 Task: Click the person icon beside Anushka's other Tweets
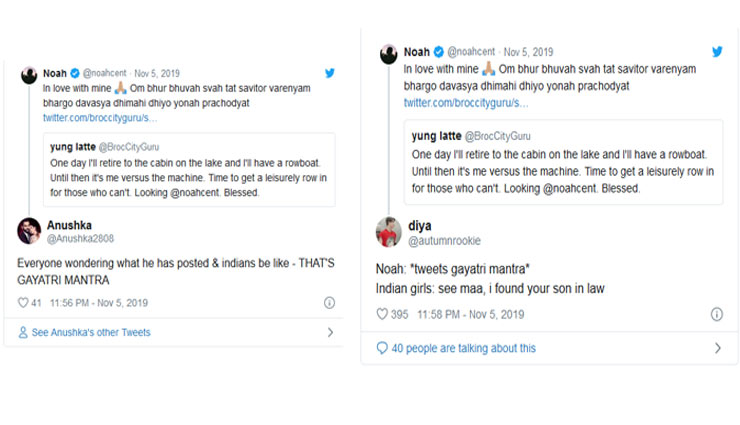coord(23,332)
